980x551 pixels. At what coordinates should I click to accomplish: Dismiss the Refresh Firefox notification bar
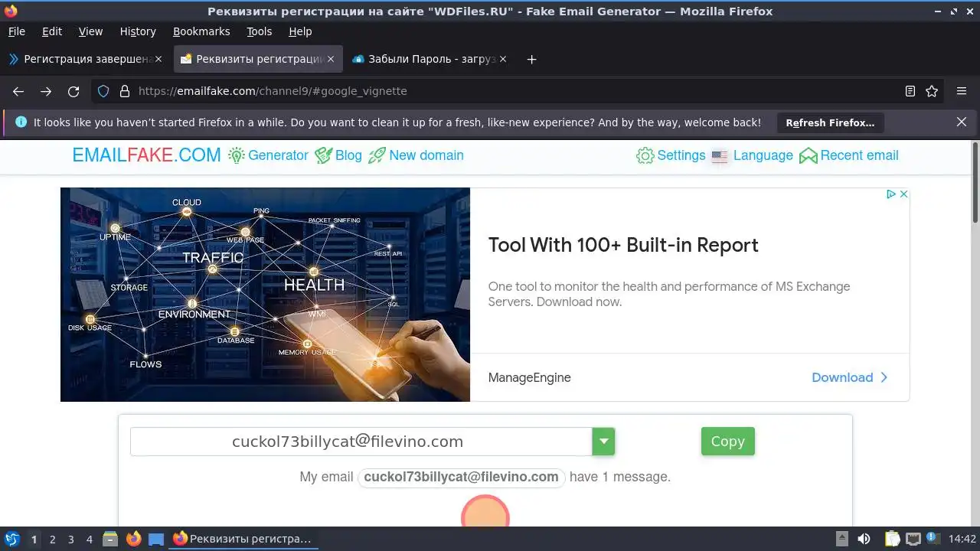tap(962, 122)
